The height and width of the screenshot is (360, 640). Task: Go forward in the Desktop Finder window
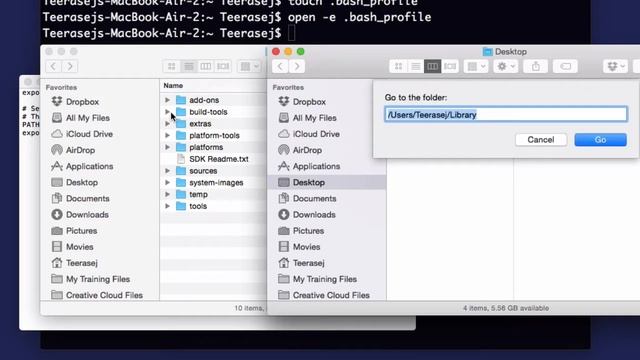(297, 66)
